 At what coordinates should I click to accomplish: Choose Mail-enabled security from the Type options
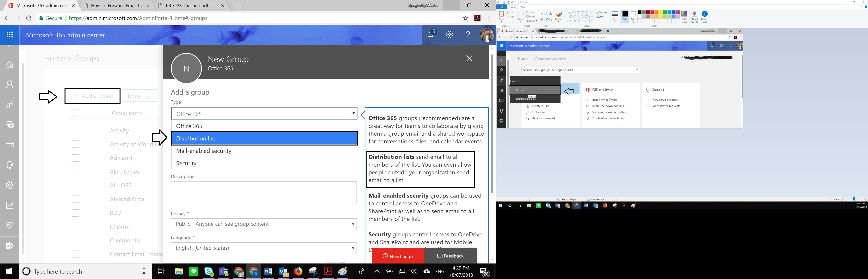pos(264,151)
